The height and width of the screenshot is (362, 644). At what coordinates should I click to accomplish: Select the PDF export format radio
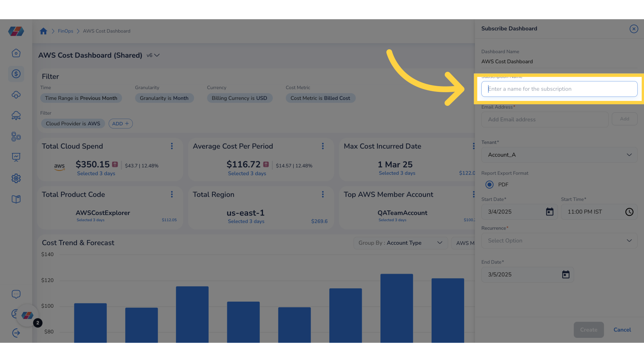[x=489, y=185]
